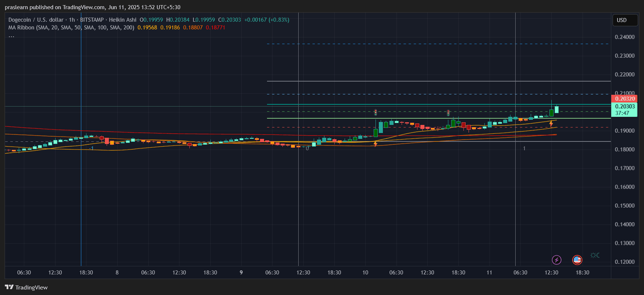Click the US flag economic event icon

[x=577, y=260]
